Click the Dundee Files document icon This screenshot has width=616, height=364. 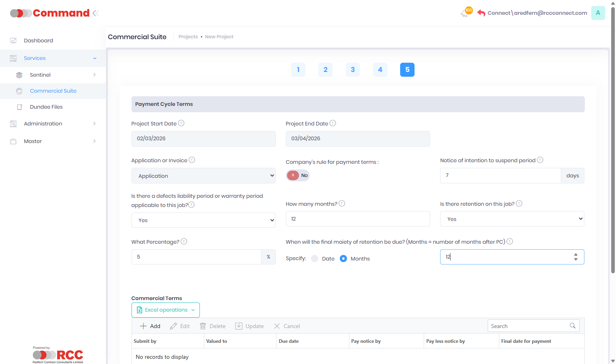(x=19, y=107)
